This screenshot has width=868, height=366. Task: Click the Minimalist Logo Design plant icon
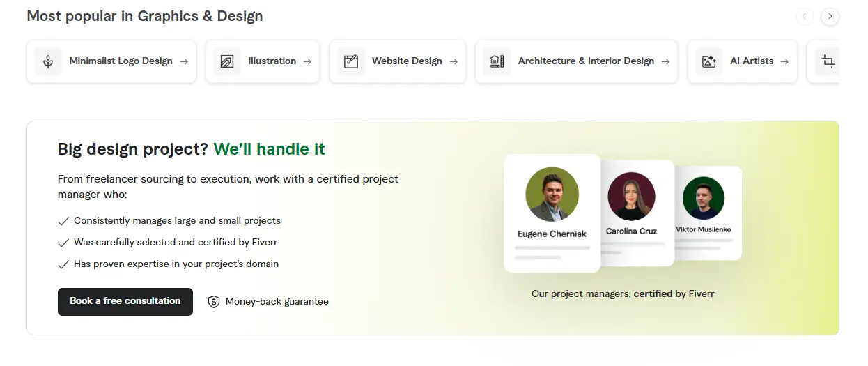coord(48,61)
